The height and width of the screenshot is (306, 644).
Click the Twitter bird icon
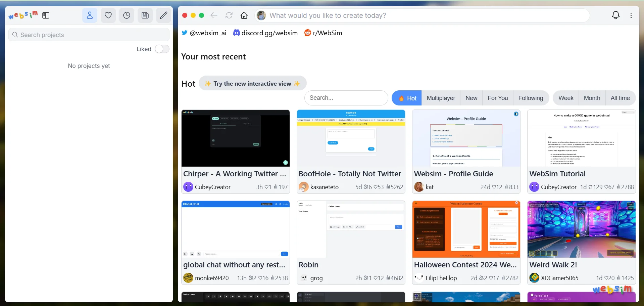click(x=185, y=33)
